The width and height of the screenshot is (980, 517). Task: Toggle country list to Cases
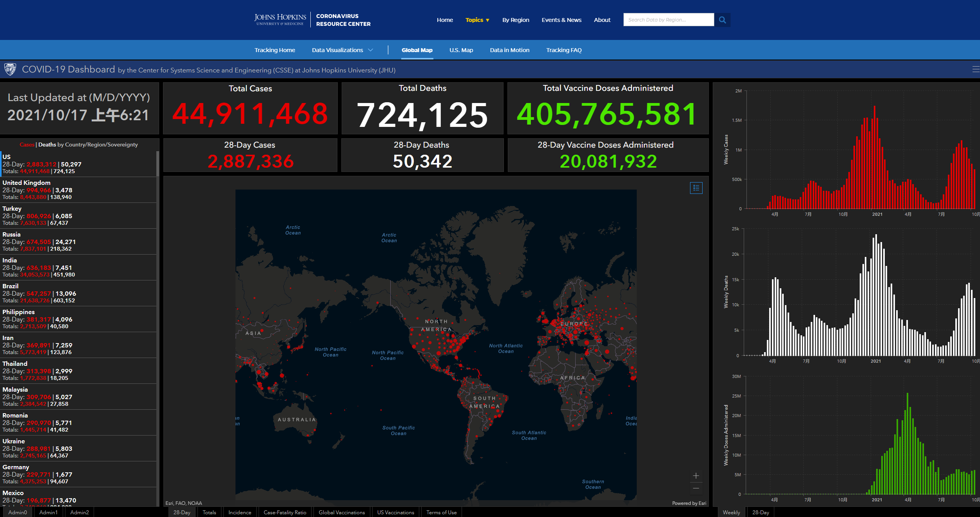27,145
